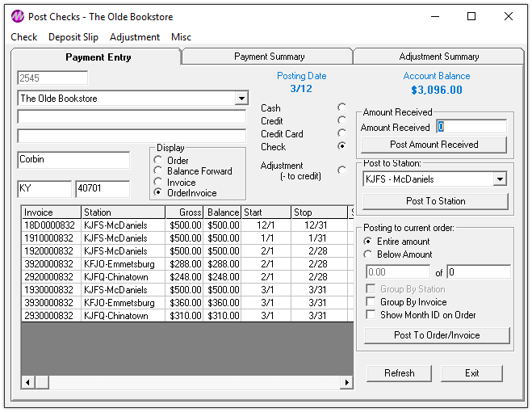Image resolution: width=532 pixels, height=412 pixels.
Task: Select the Check payment radio button
Action: (341, 146)
